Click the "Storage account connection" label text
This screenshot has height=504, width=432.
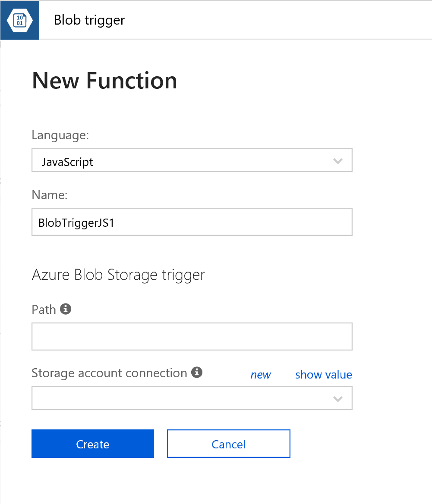(109, 373)
